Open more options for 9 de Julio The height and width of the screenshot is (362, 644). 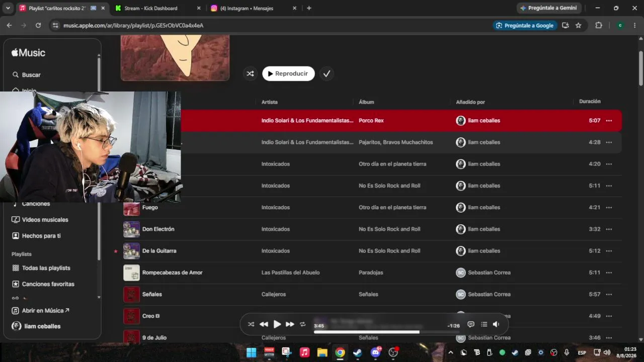coord(609,338)
